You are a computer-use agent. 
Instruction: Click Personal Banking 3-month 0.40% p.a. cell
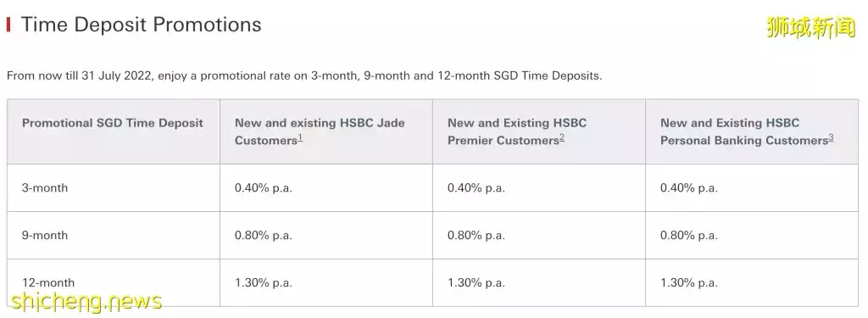click(688, 187)
